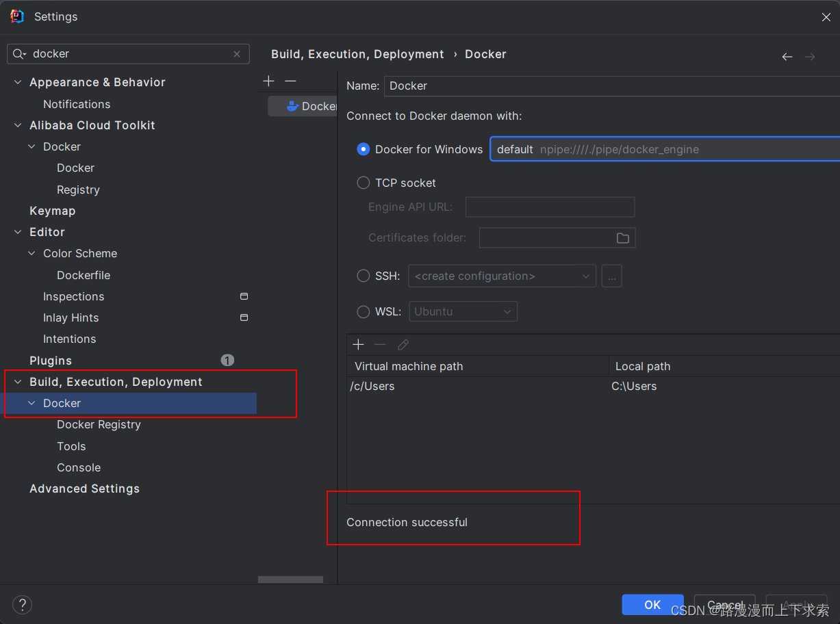Open the Docker for Windows default pipe combo
The width and height of the screenshot is (840, 624).
(665, 149)
